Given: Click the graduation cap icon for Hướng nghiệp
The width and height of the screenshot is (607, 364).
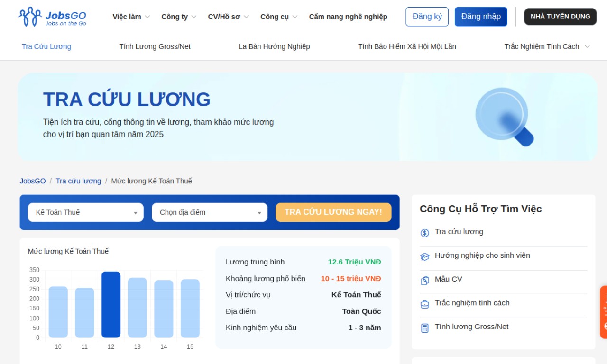Looking at the screenshot, I should coord(424,256).
